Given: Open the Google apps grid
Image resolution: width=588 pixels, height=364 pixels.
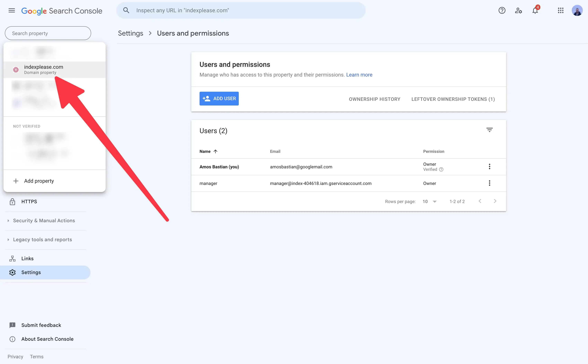Looking at the screenshot, I should click(561, 10).
